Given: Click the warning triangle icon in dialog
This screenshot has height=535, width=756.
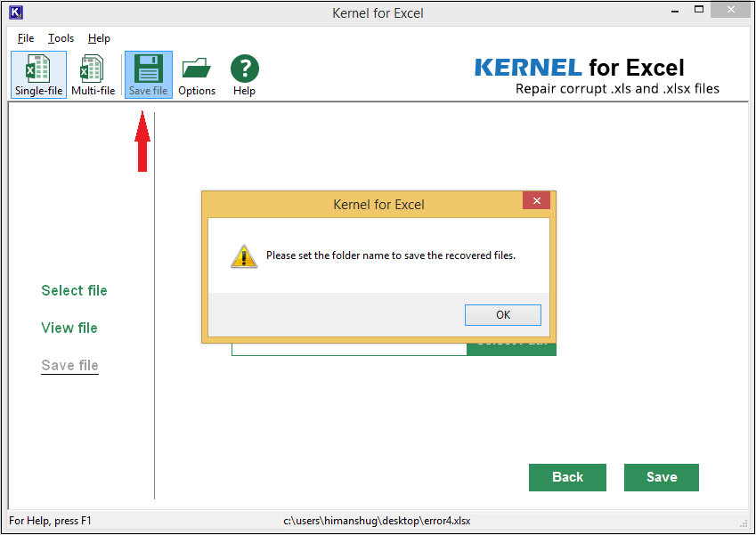Looking at the screenshot, I should [x=244, y=256].
